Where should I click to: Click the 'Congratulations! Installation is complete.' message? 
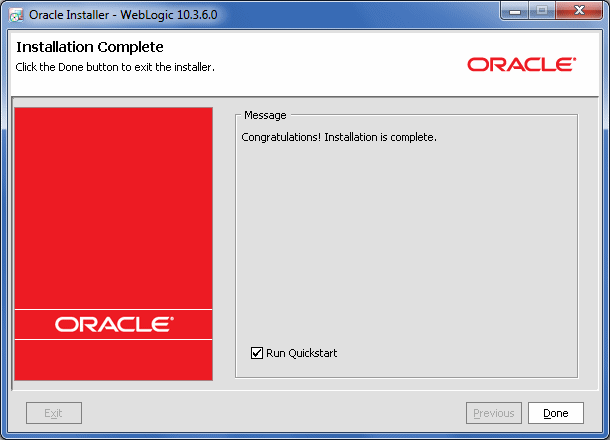pyautogui.click(x=339, y=137)
